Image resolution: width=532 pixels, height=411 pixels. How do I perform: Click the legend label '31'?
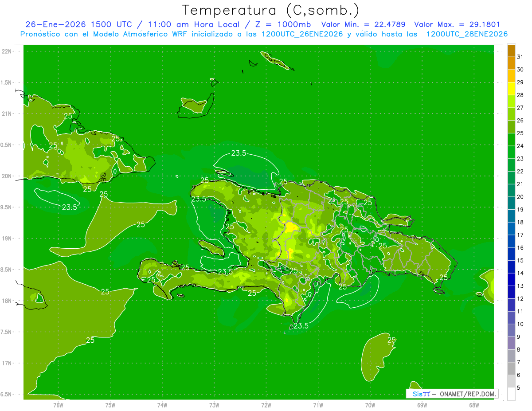(x=520, y=57)
